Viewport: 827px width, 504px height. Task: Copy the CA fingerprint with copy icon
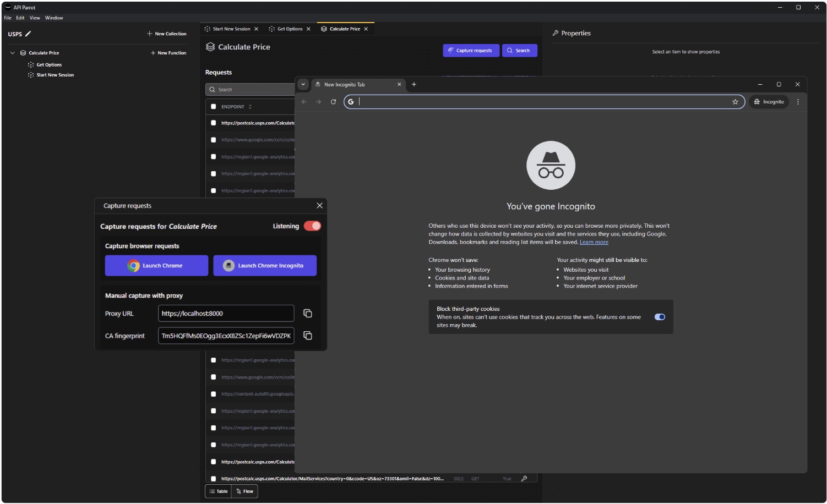pos(308,336)
